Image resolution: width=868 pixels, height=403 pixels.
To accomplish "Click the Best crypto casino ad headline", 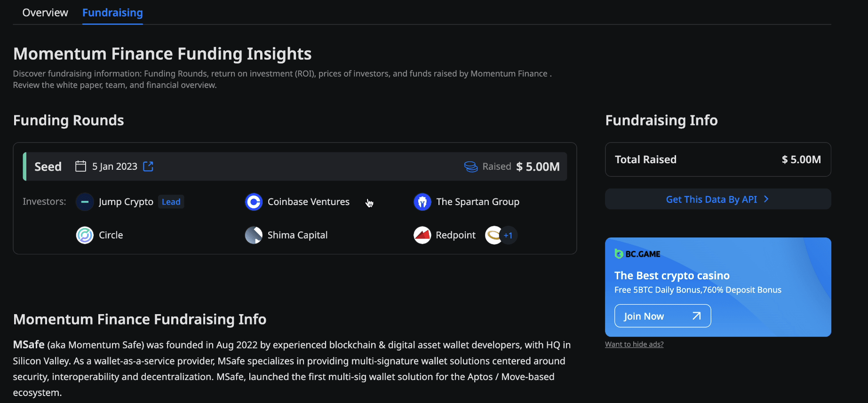I will point(672,276).
